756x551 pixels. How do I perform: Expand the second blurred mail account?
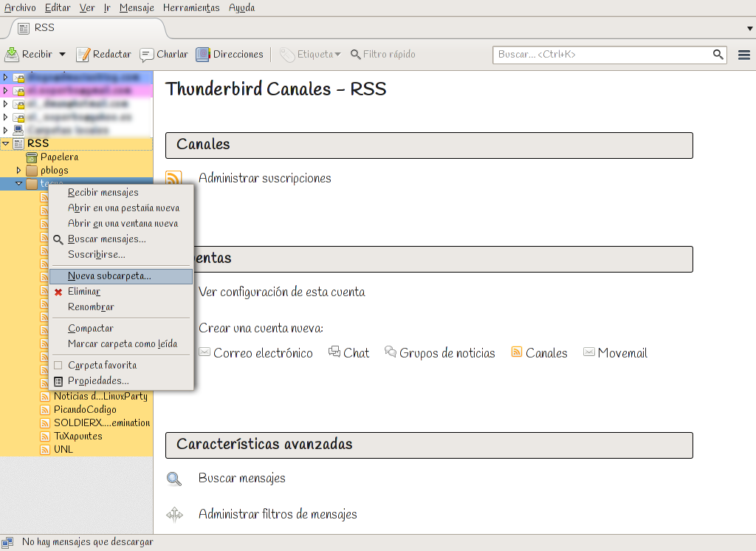(x=5, y=90)
